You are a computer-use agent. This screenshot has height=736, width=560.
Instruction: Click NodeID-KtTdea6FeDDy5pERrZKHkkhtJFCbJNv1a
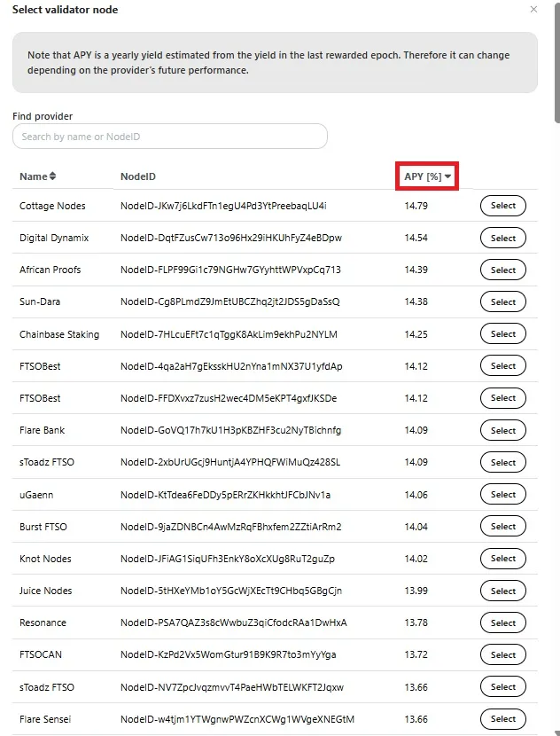pyautogui.click(x=226, y=495)
